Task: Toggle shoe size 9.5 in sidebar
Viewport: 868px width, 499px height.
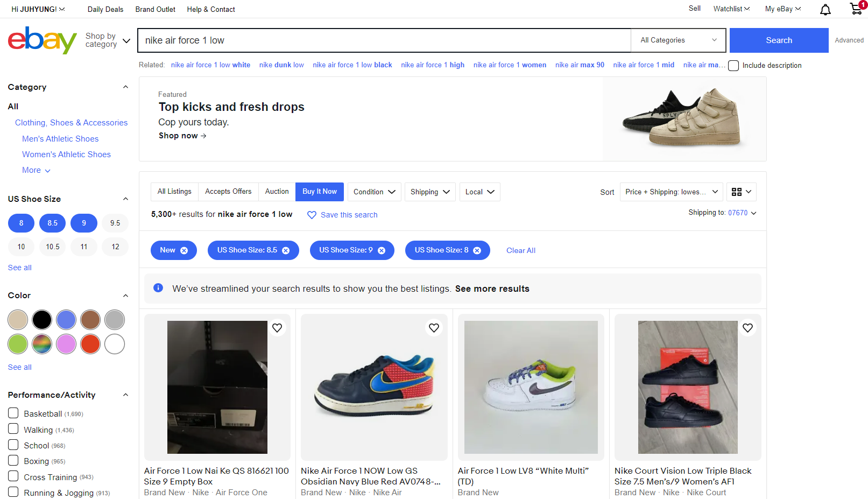Action: pyautogui.click(x=115, y=223)
